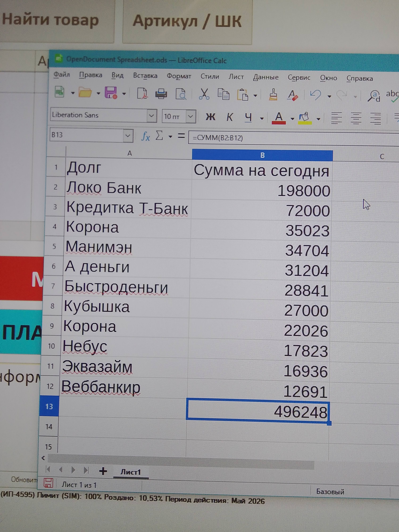Export the document as PDF
Viewport: 399px width, 532px height.
(x=142, y=93)
